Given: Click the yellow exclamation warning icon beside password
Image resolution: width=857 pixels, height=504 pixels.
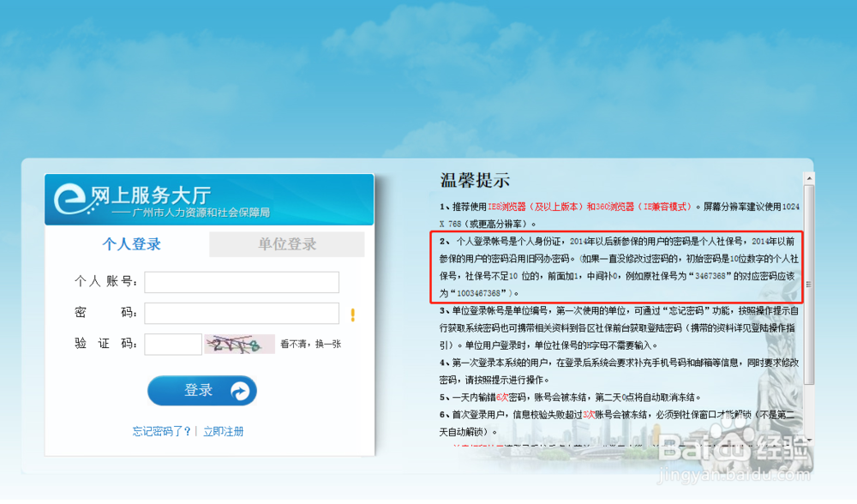Looking at the screenshot, I should pyautogui.click(x=352, y=315).
